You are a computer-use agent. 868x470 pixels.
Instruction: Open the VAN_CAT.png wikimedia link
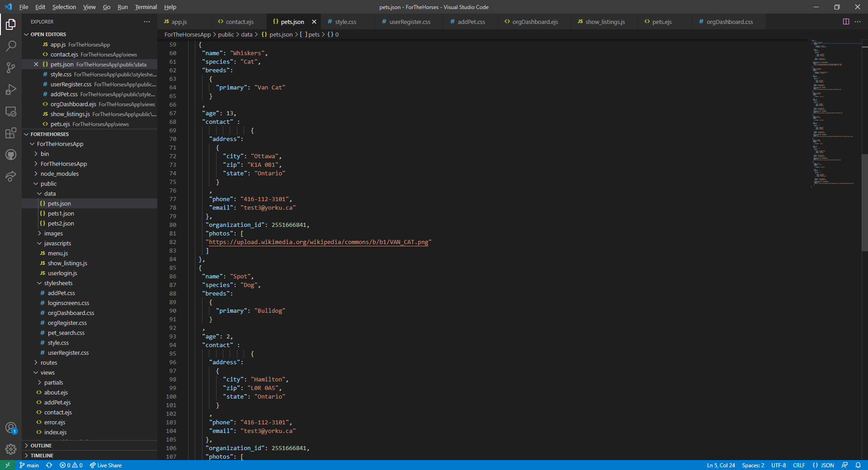pyautogui.click(x=318, y=242)
